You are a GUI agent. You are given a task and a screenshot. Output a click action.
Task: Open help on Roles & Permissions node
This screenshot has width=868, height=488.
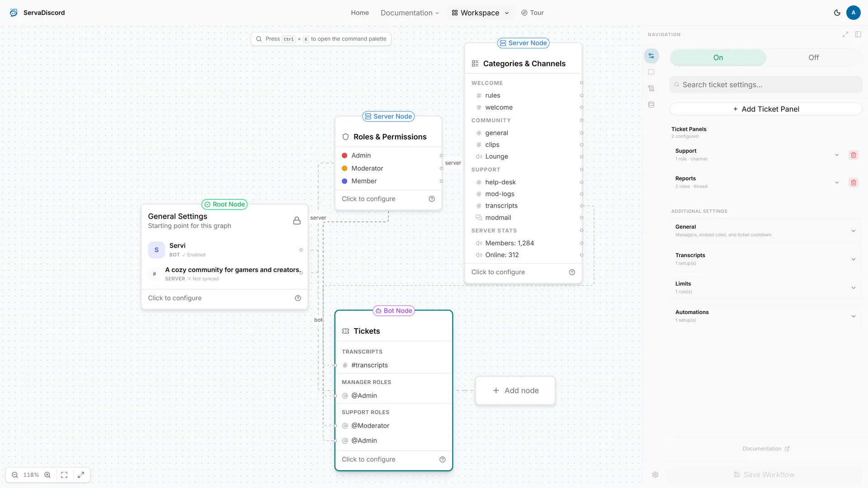(x=432, y=199)
